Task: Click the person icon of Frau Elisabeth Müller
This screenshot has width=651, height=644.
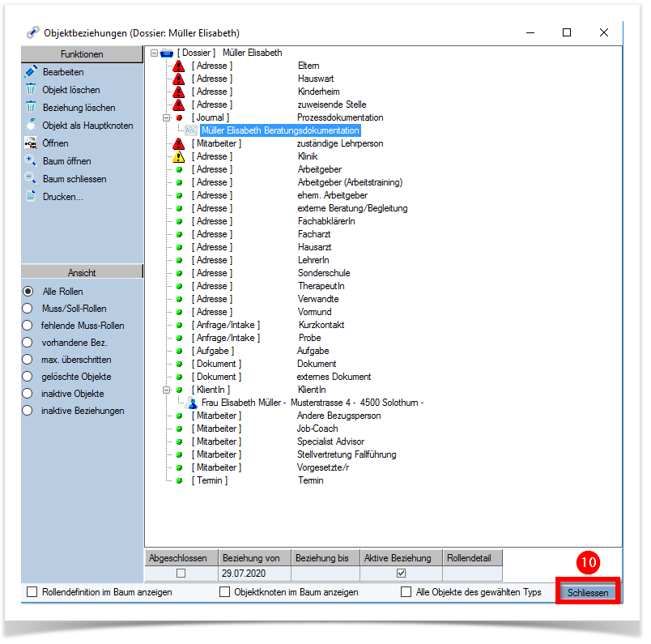Action: click(191, 403)
